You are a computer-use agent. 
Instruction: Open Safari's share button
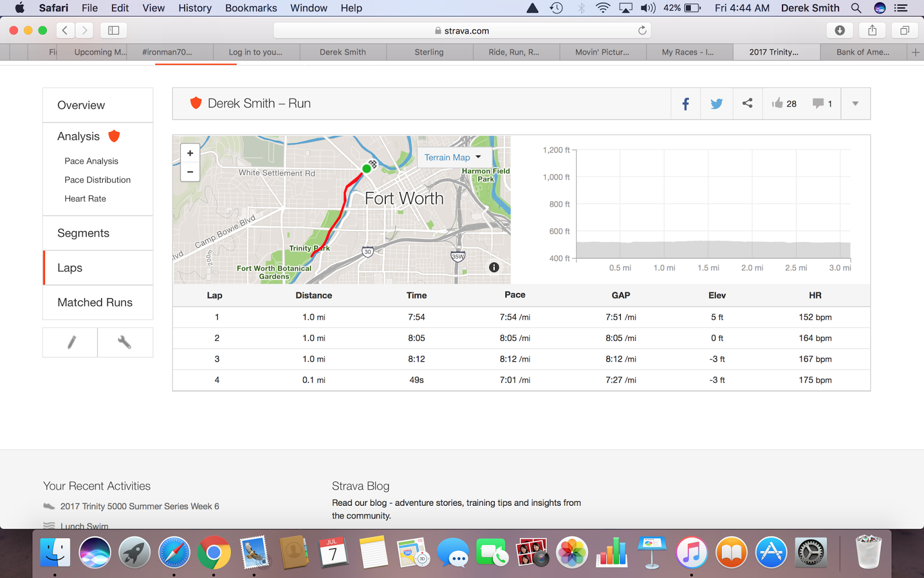[872, 31]
